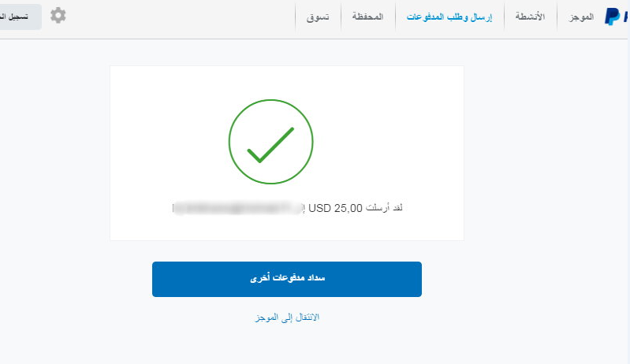Click the USD currency label
The width and height of the screenshot is (630, 364).
(x=319, y=208)
